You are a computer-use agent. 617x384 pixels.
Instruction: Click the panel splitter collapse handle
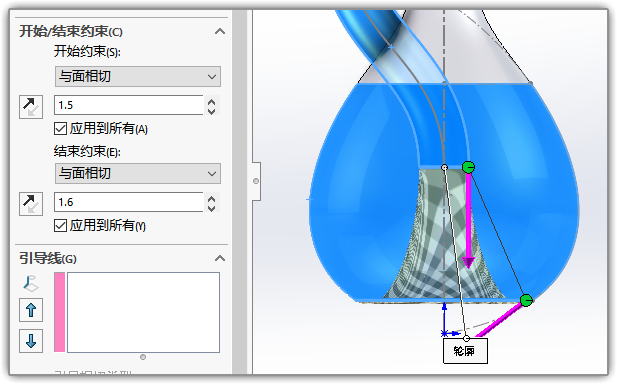click(x=256, y=181)
